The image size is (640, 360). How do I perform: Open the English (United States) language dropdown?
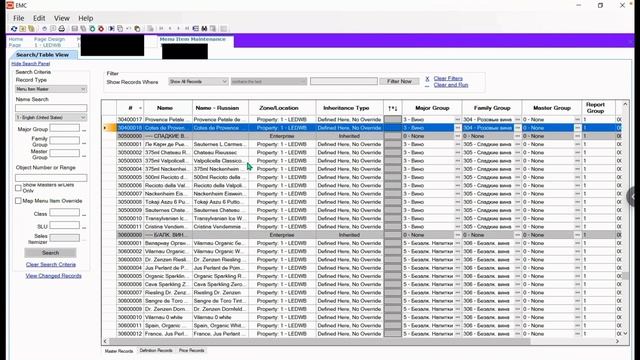(51, 118)
